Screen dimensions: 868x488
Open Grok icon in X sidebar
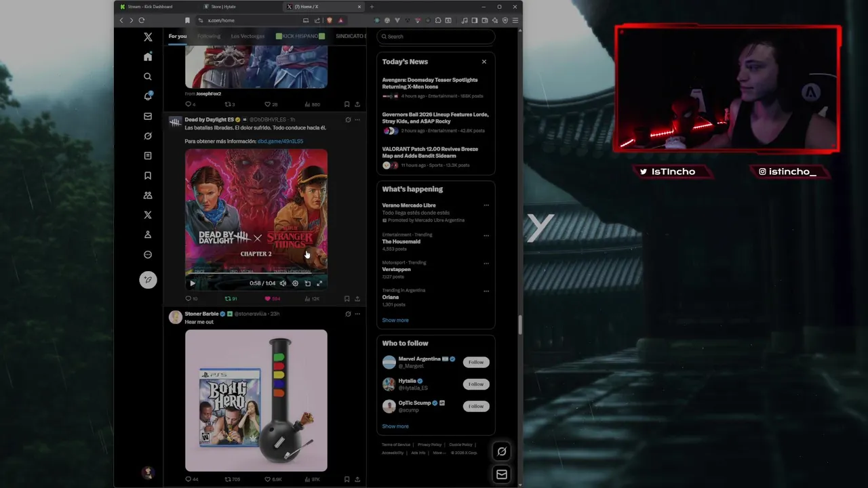(148, 136)
